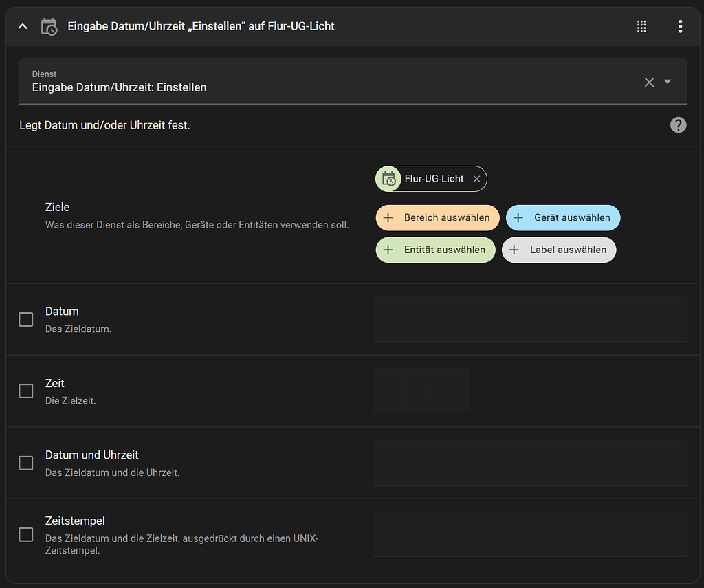Enable the Datum und Uhrzeit checkbox
Screen dimensions: 704x588
pyautogui.click(x=25, y=463)
